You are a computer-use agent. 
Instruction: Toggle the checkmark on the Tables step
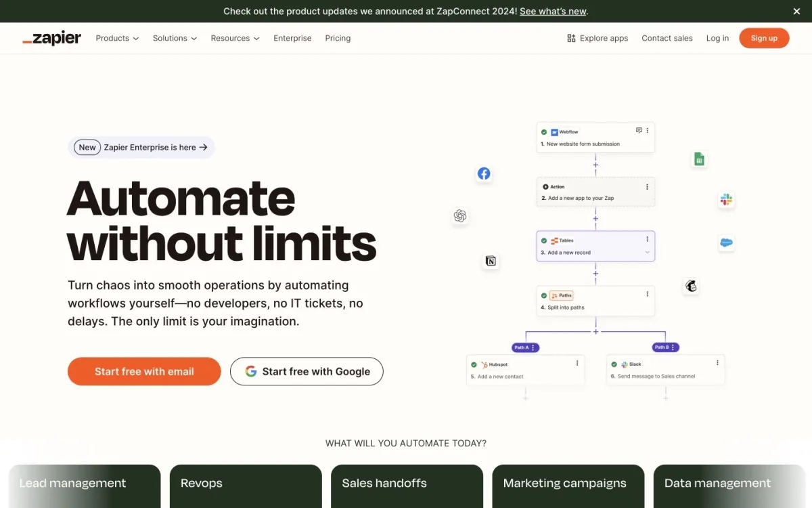pyautogui.click(x=545, y=240)
